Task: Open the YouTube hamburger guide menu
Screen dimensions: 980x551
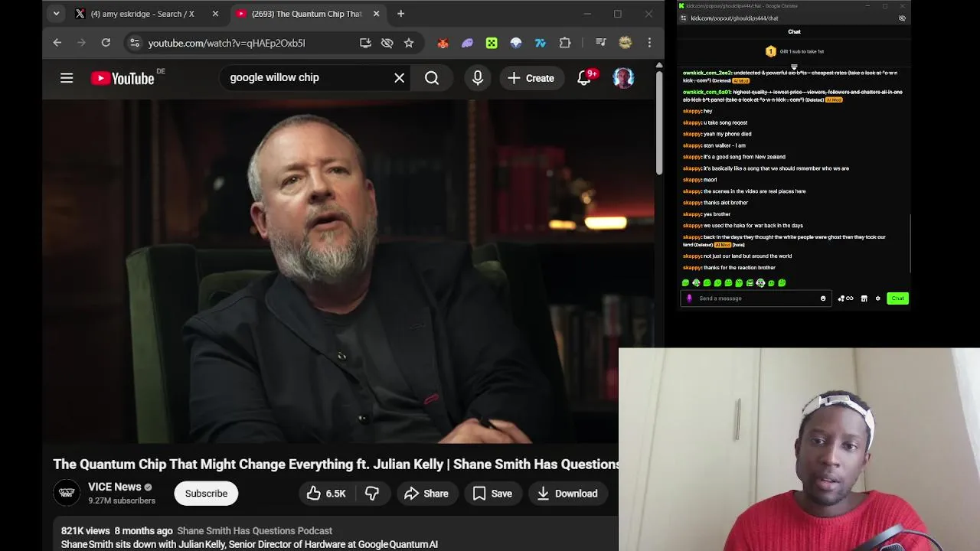Action: pyautogui.click(x=67, y=77)
